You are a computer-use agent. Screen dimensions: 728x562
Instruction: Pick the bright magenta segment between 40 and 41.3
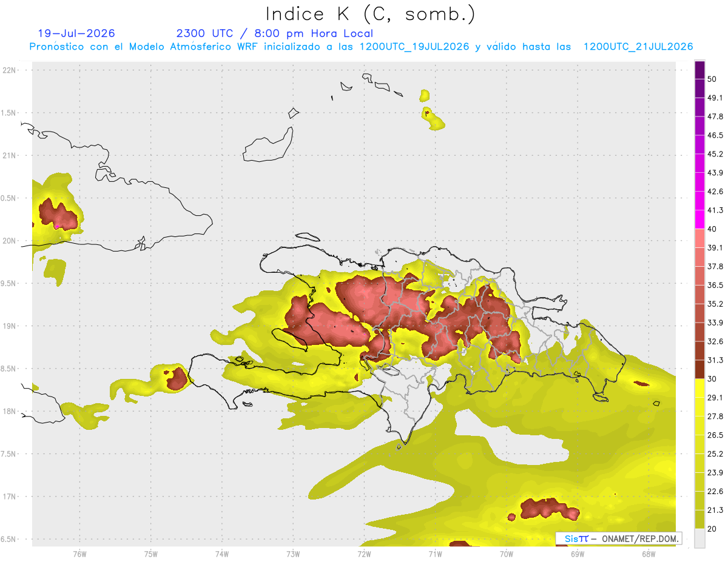point(699,219)
